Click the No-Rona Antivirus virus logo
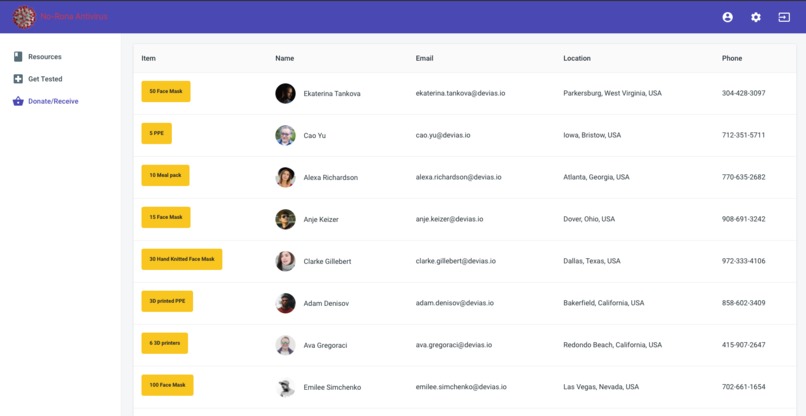Viewport: 806px width, 416px height. click(x=24, y=17)
